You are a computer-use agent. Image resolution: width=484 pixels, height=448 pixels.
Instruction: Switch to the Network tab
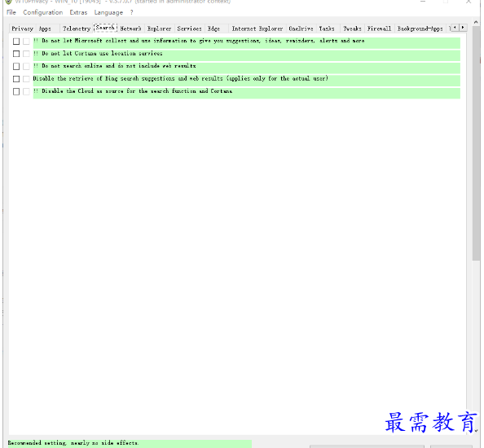tap(130, 29)
